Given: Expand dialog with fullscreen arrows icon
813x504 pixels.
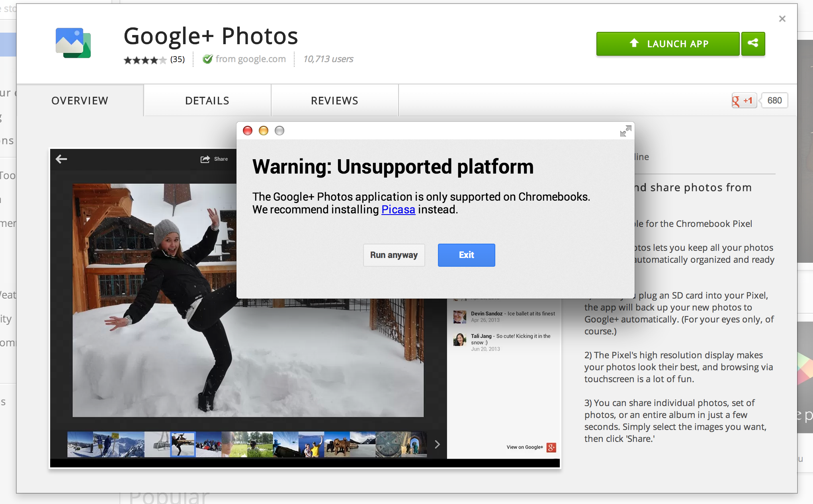Looking at the screenshot, I should point(625,131).
